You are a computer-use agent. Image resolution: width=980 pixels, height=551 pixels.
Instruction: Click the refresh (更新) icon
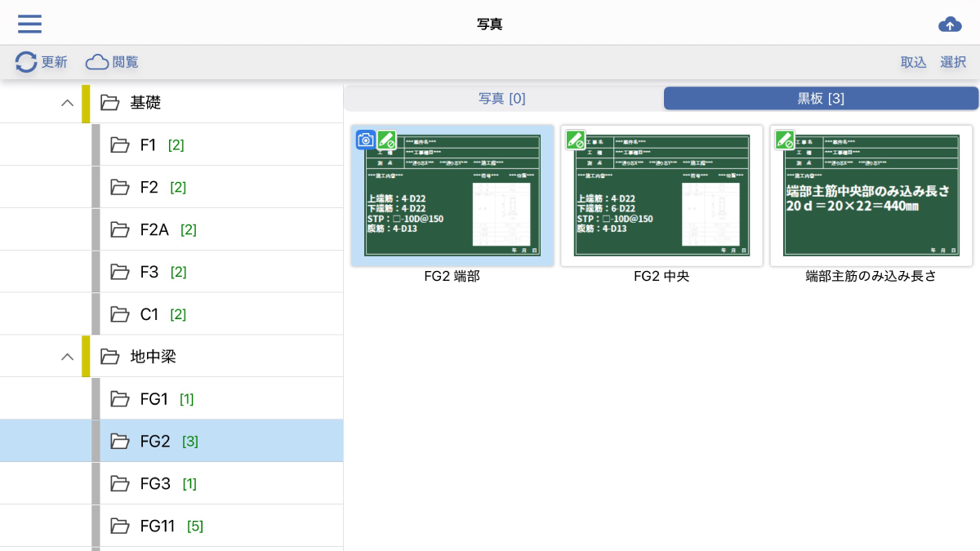point(26,62)
